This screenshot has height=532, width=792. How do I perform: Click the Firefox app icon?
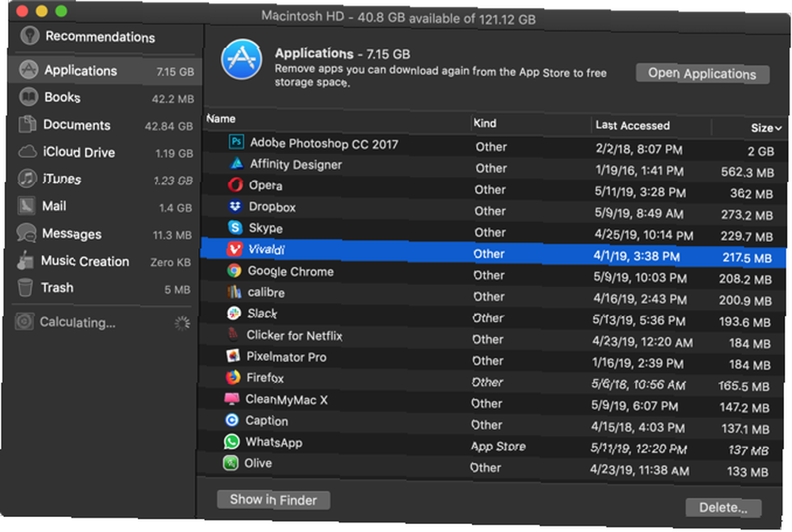coord(232,377)
